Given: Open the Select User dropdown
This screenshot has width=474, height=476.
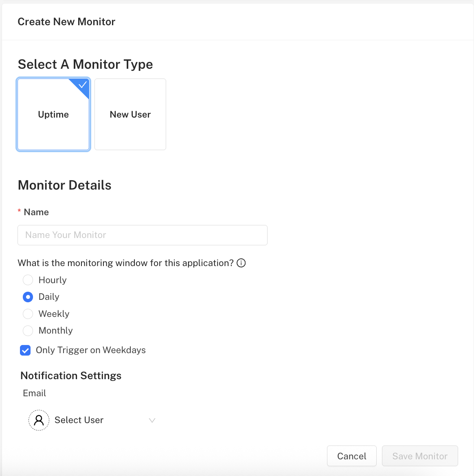Looking at the screenshot, I should 92,420.
